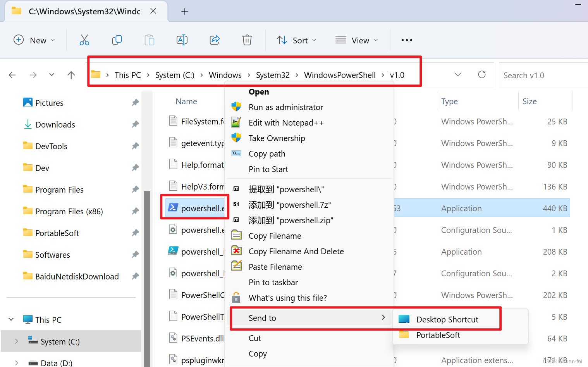Screen dimensions: 588x367
Task: Collapse the This PC tree node
Action: tap(11, 320)
